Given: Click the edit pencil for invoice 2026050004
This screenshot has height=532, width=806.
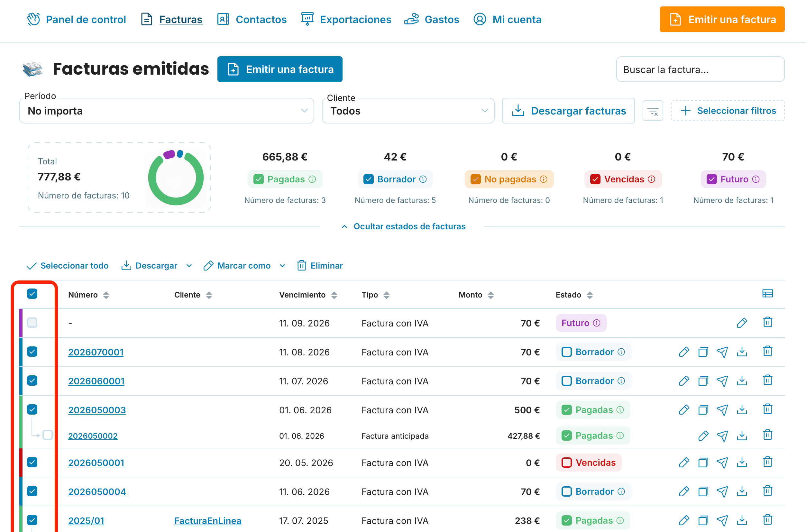Looking at the screenshot, I should tap(684, 491).
